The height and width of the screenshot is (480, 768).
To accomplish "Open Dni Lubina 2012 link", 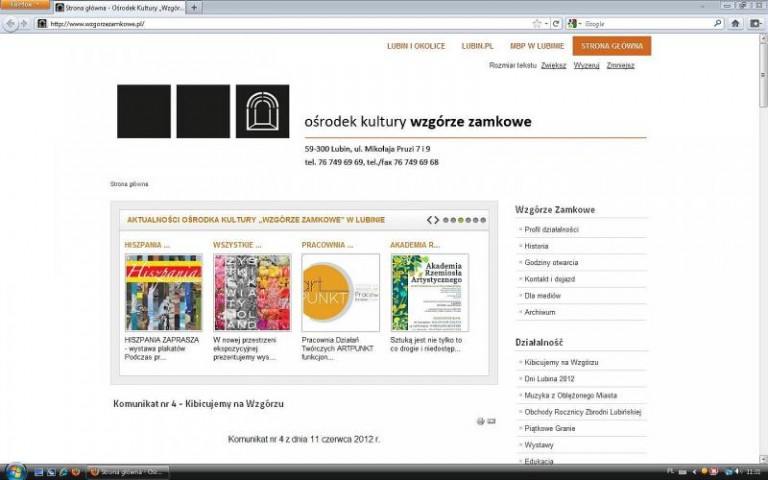I will (x=550, y=379).
